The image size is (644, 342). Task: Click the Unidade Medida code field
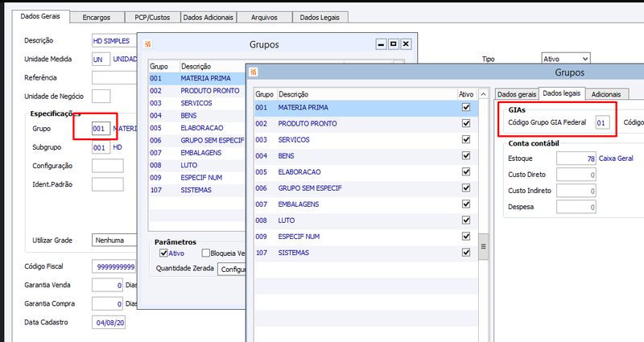point(101,59)
